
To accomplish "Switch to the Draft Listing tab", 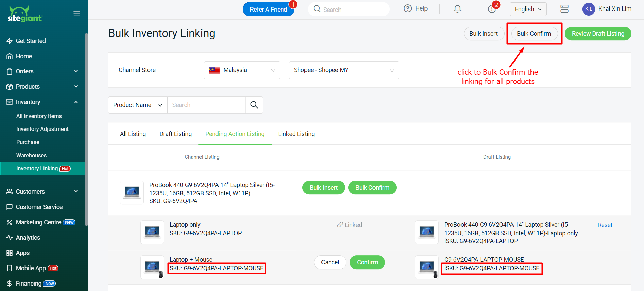I will click(175, 134).
